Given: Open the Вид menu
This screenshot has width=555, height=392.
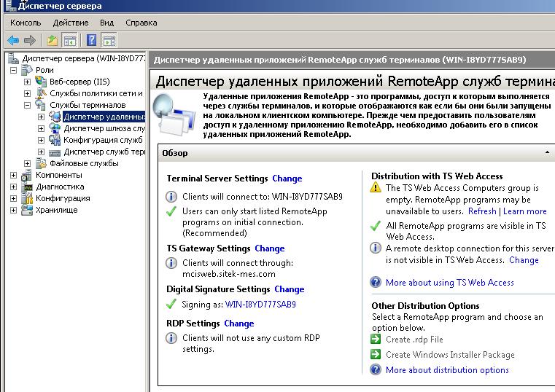Looking at the screenshot, I should pos(106,23).
